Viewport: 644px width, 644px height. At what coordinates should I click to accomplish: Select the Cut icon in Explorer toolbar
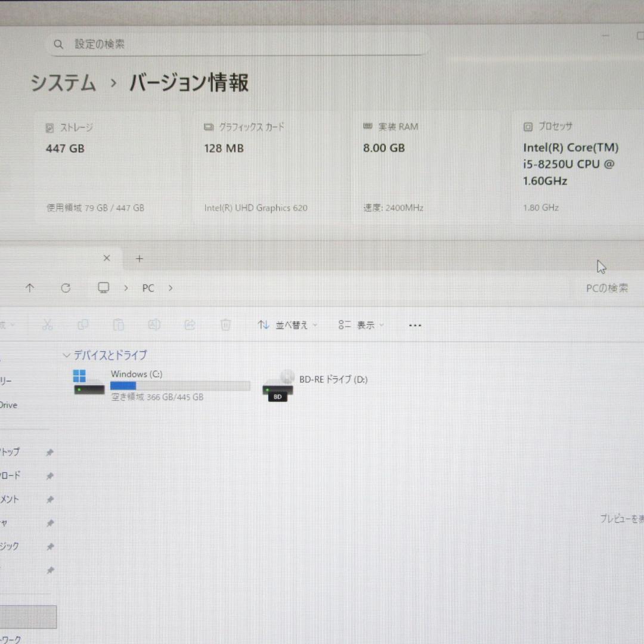tap(47, 324)
